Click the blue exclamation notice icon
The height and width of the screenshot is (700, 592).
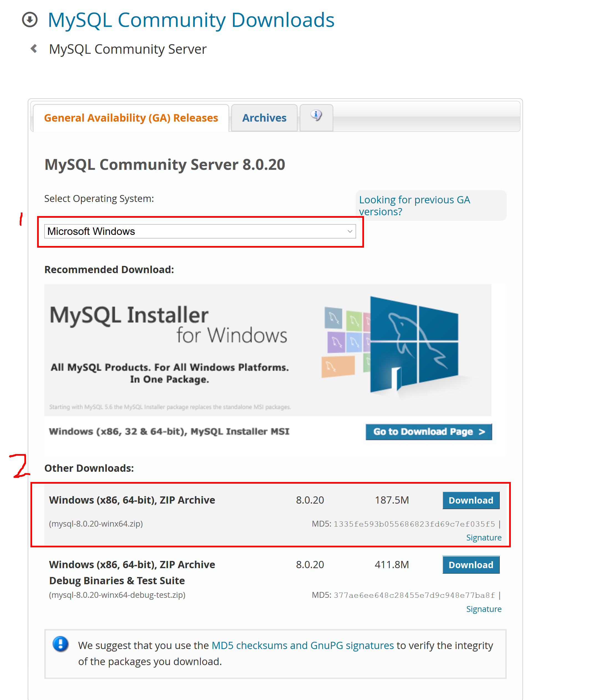pos(61,643)
